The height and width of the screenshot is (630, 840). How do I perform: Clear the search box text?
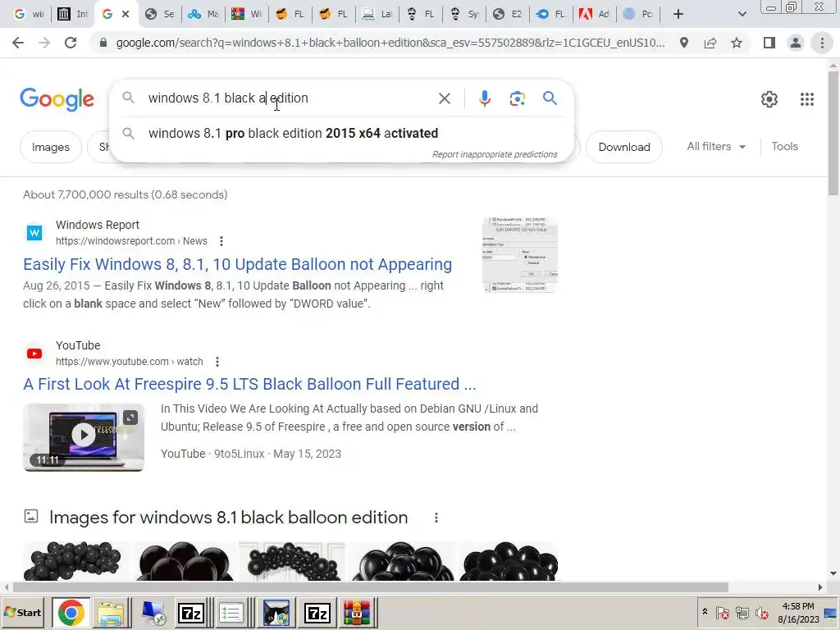click(x=444, y=98)
